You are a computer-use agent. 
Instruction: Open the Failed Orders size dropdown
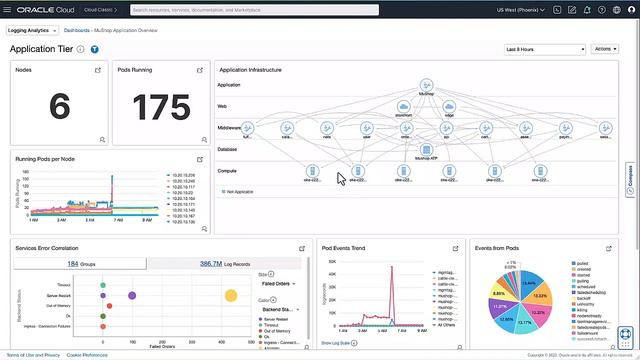(279, 284)
